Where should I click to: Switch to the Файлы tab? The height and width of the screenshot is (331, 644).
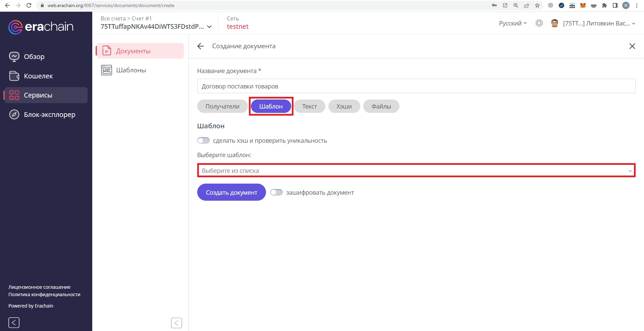(x=381, y=107)
